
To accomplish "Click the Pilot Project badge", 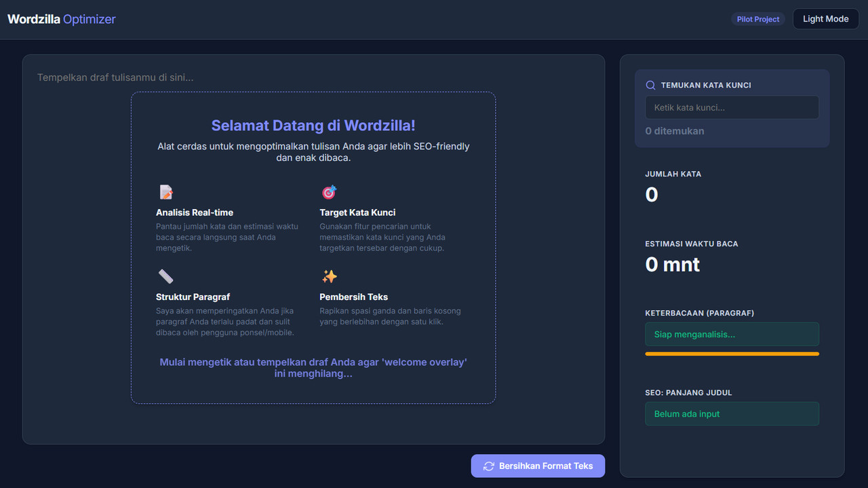I will (757, 19).
